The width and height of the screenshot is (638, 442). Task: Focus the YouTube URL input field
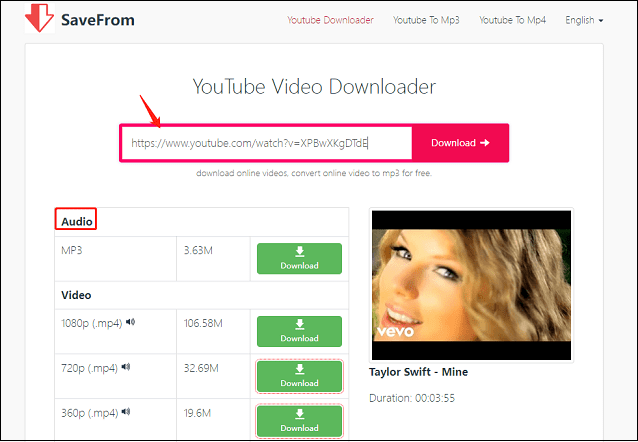point(267,143)
